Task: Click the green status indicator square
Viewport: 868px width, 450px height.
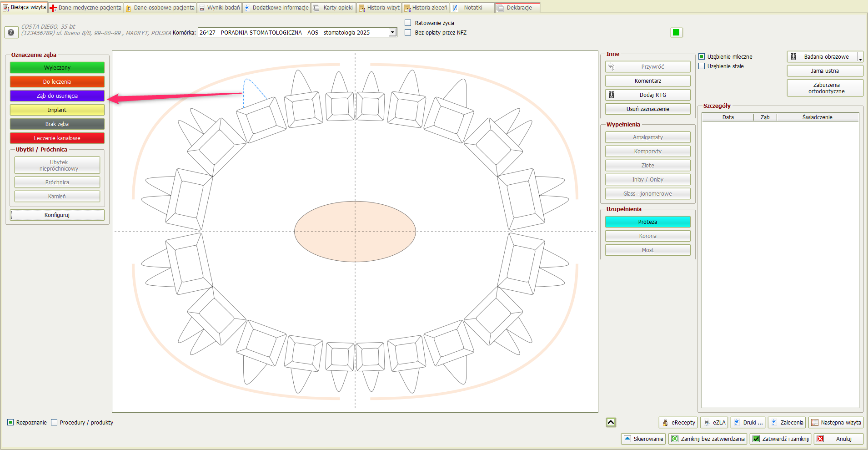Action: tap(676, 32)
